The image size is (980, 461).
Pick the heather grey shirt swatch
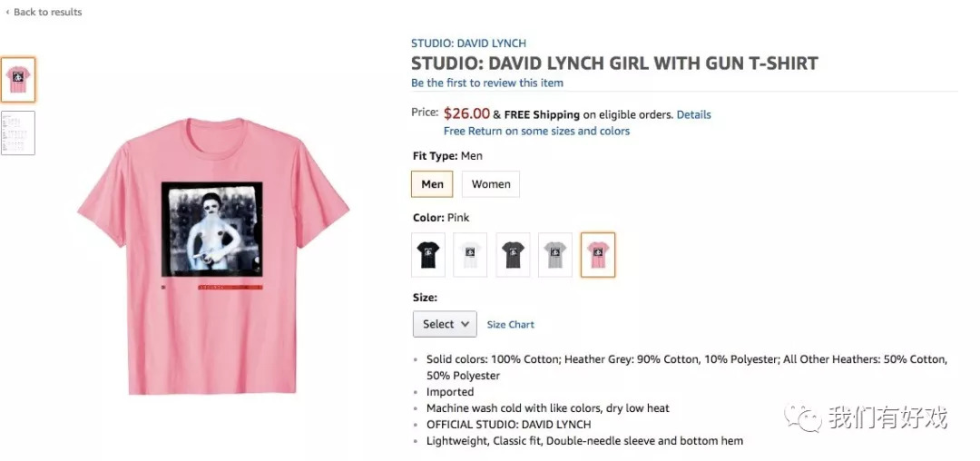click(555, 255)
